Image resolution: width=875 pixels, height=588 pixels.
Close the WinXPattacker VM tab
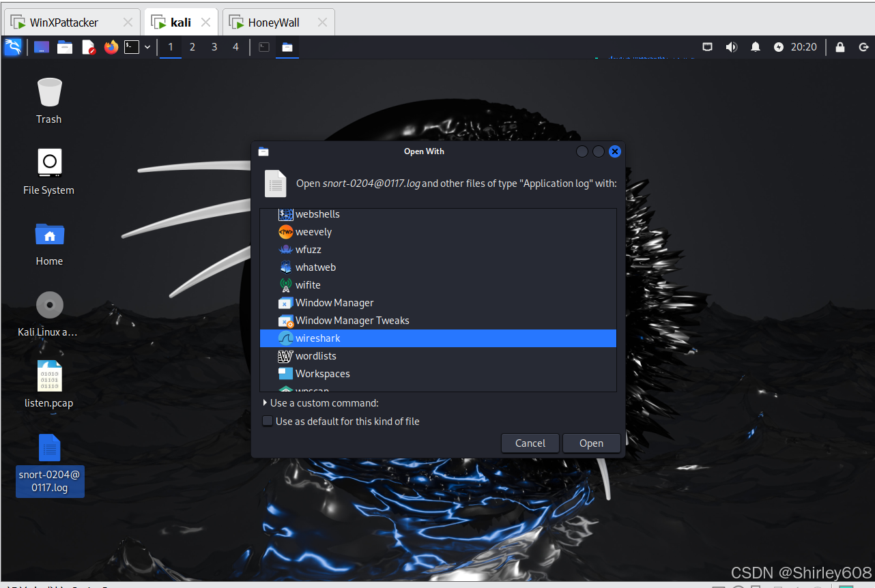click(128, 23)
